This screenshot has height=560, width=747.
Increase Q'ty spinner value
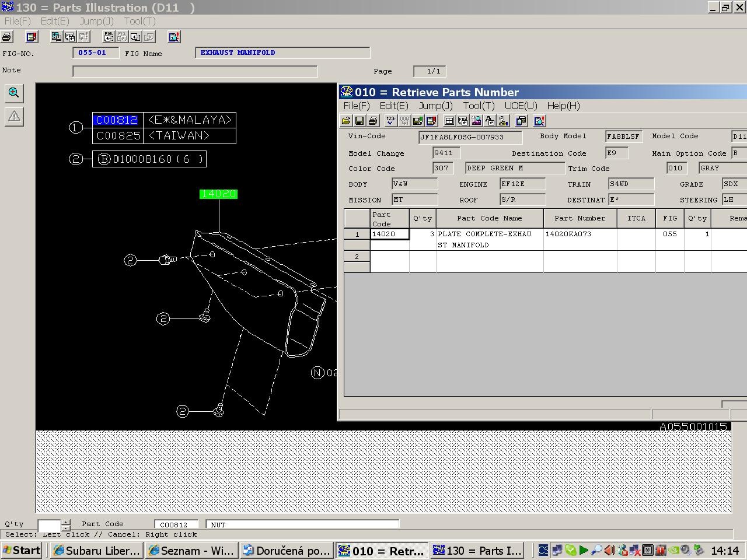point(66,522)
